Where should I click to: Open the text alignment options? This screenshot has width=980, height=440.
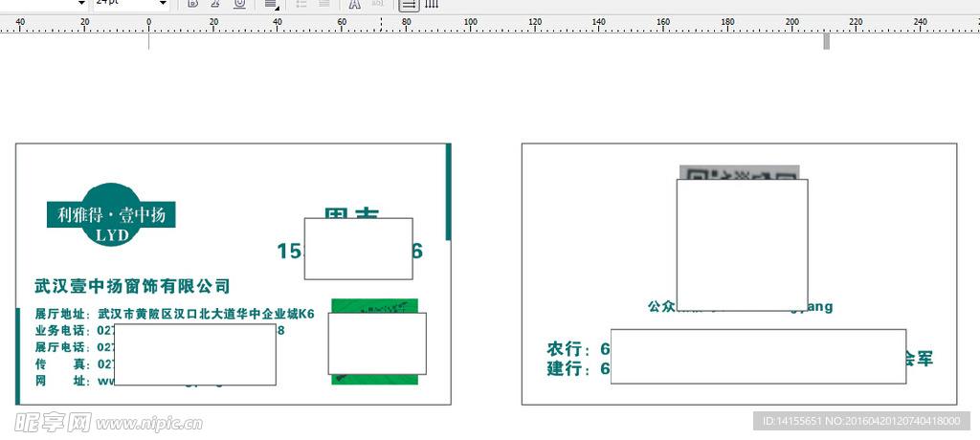click(x=271, y=4)
